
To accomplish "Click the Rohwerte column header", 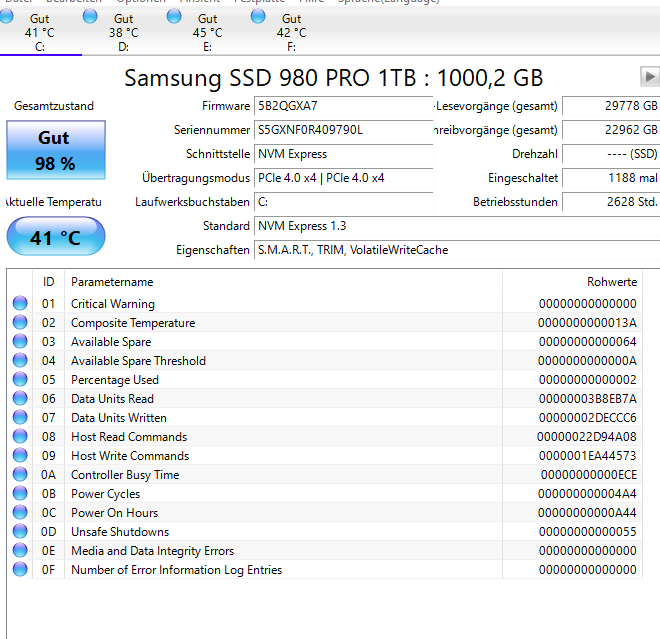I will pyautogui.click(x=572, y=282).
